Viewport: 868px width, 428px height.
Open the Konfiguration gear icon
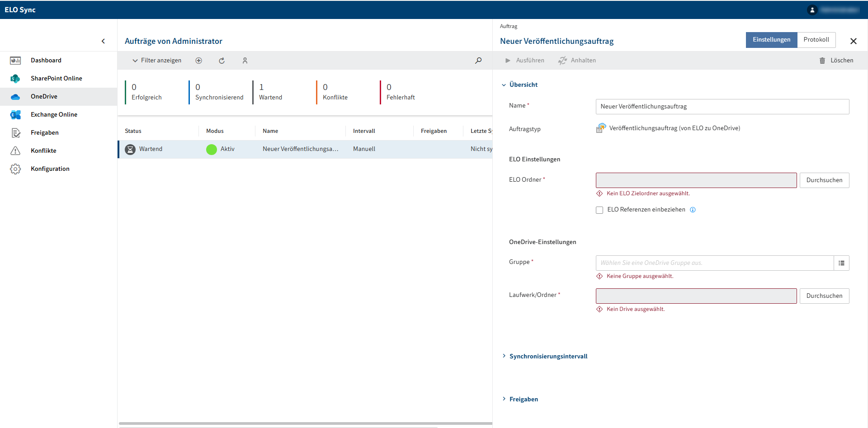(15, 169)
